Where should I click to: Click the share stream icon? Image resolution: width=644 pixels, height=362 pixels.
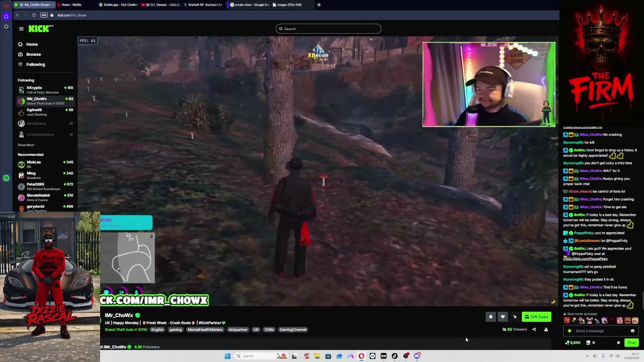pyautogui.click(x=534, y=330)
